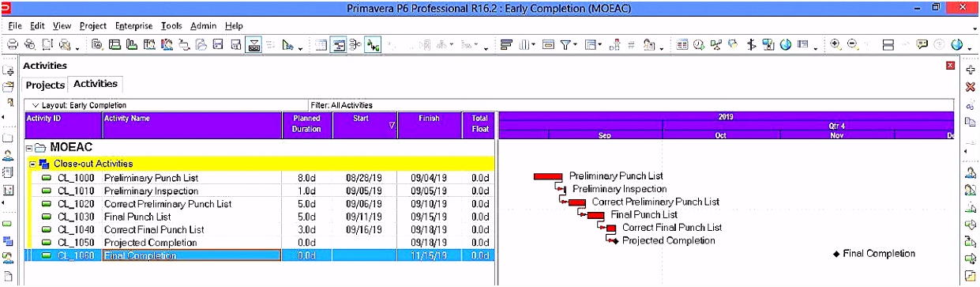980x287 pixels.
Task: Click the Schedule clock icon
Action: pyautogui.click(x=698, y=45)
